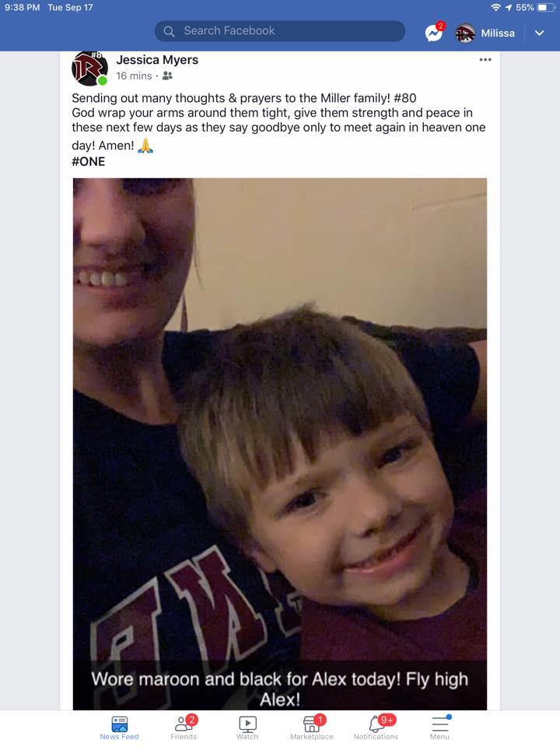The height and width of the screenshot is (747, 560).
Task: Check the 16 mins timestamp
Action: pos(134,75)
